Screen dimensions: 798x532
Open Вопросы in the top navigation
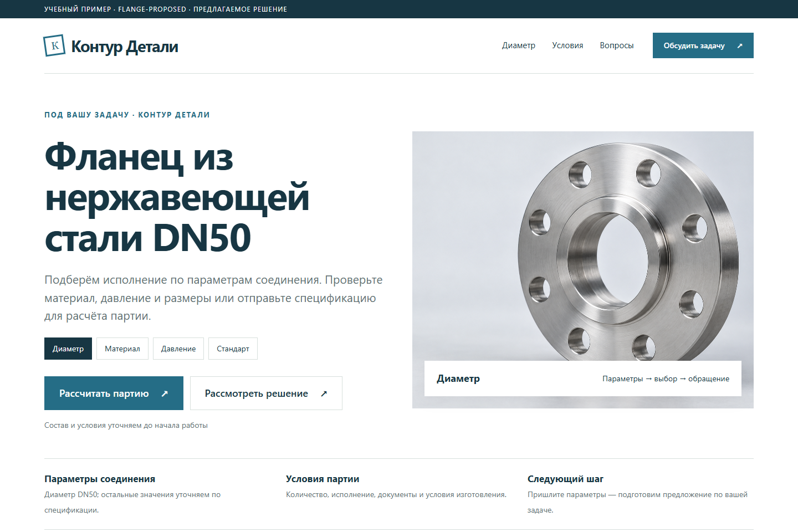point(617,45)
